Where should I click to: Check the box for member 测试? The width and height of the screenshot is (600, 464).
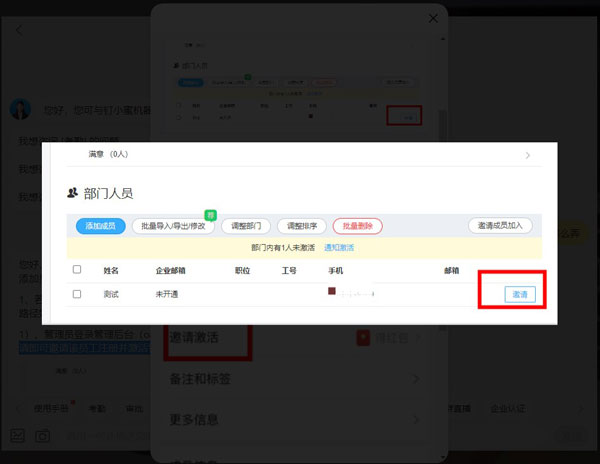point(77,294)
